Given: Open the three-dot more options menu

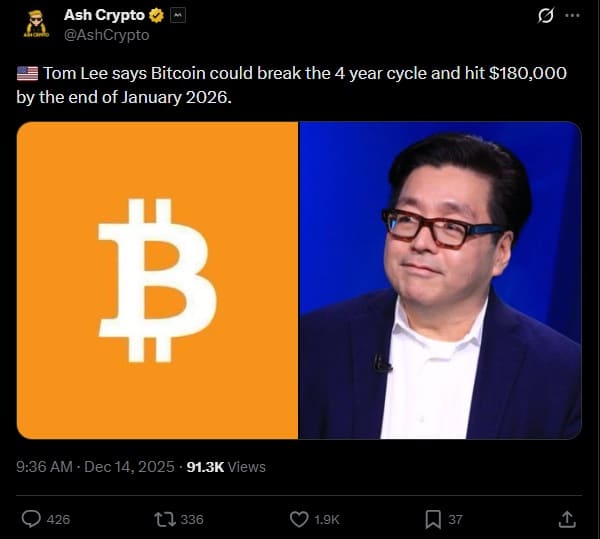Looking at the screenshot, I should pyautogui.click(x=572, y=16).
